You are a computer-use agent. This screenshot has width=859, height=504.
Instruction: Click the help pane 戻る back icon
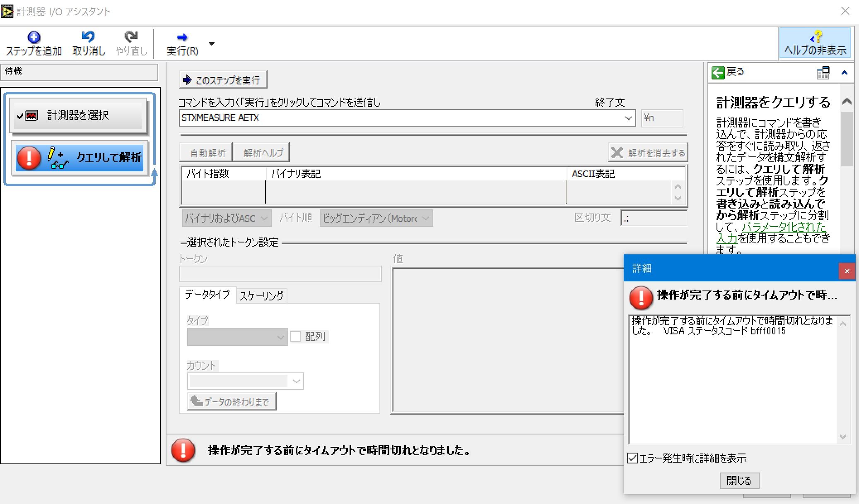718,72
